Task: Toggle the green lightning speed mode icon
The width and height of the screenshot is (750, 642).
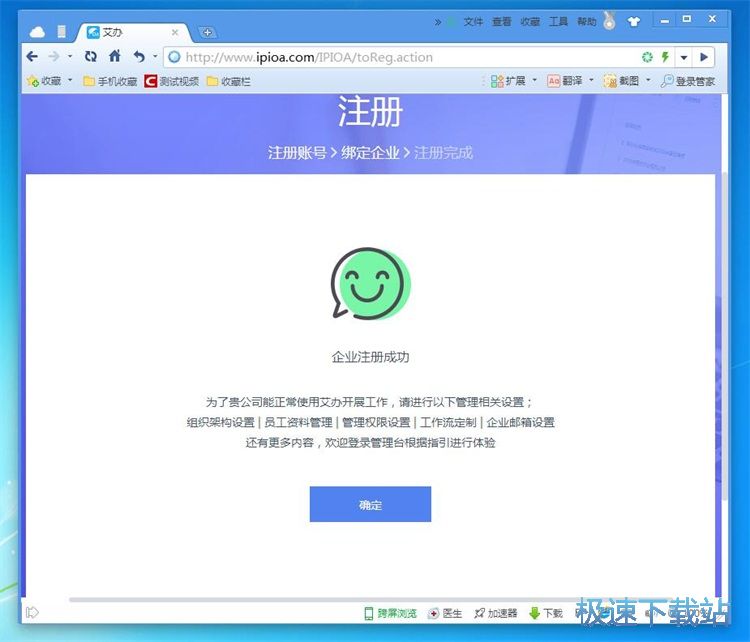Action: click(665, 57)
